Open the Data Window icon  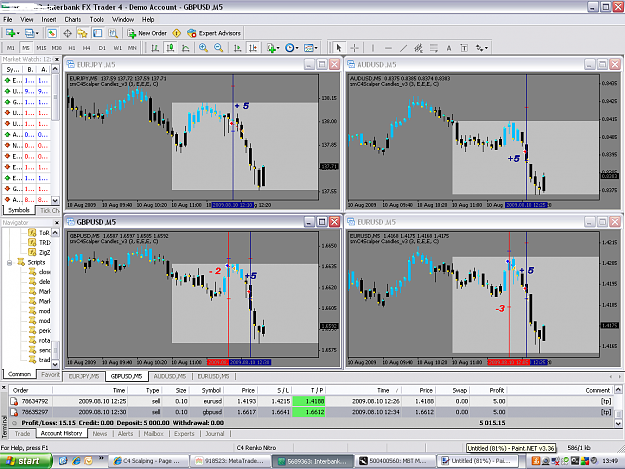click(67, 33)
